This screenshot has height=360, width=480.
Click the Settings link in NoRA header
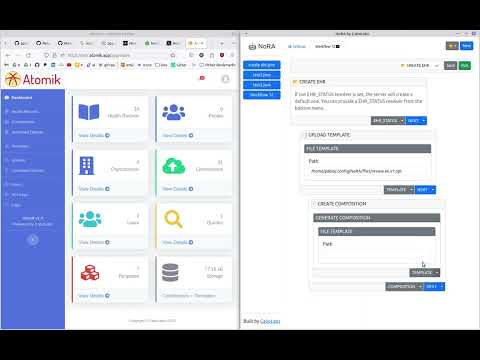(x=297, y=46)
